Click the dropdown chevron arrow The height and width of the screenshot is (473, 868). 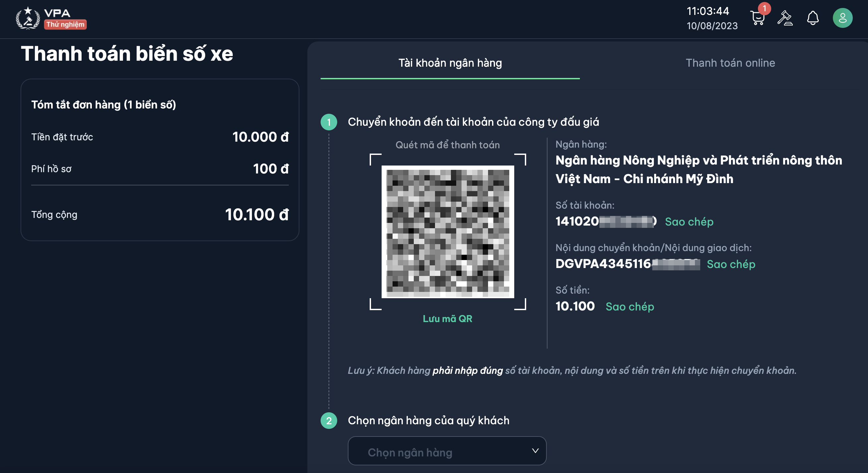[x=535, y=451]
